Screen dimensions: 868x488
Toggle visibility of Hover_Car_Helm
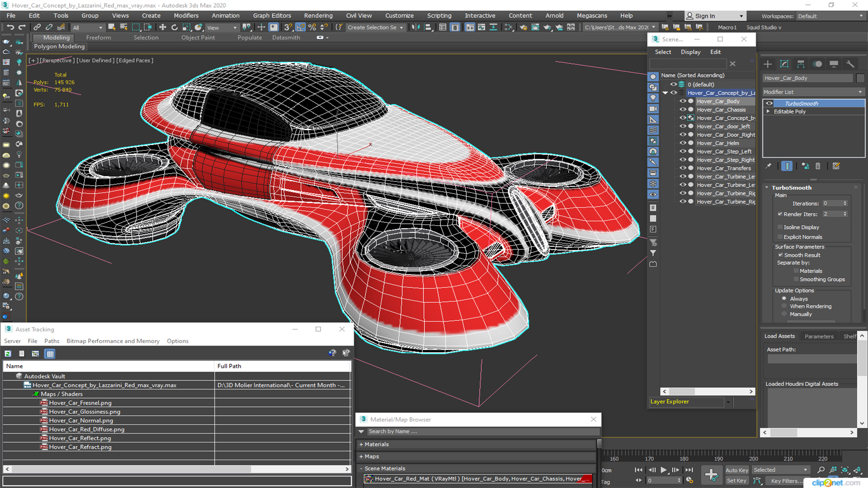click(683, 143)
